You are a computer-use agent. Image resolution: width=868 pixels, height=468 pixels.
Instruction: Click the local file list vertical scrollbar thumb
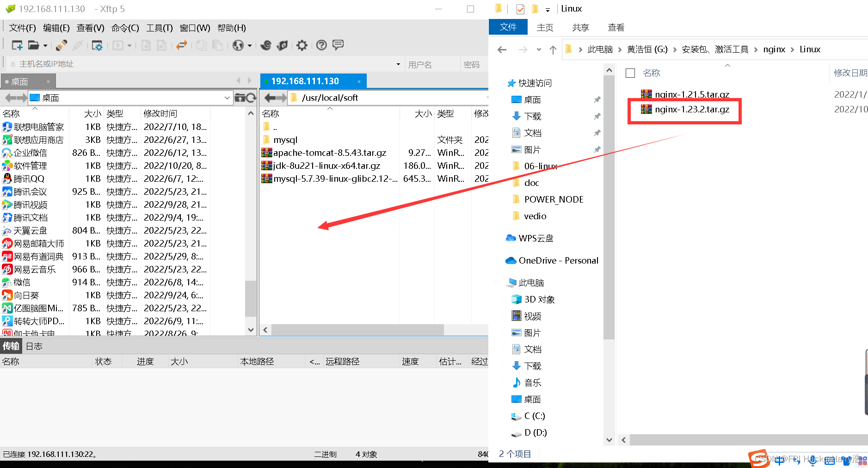[x=251, y=298]
